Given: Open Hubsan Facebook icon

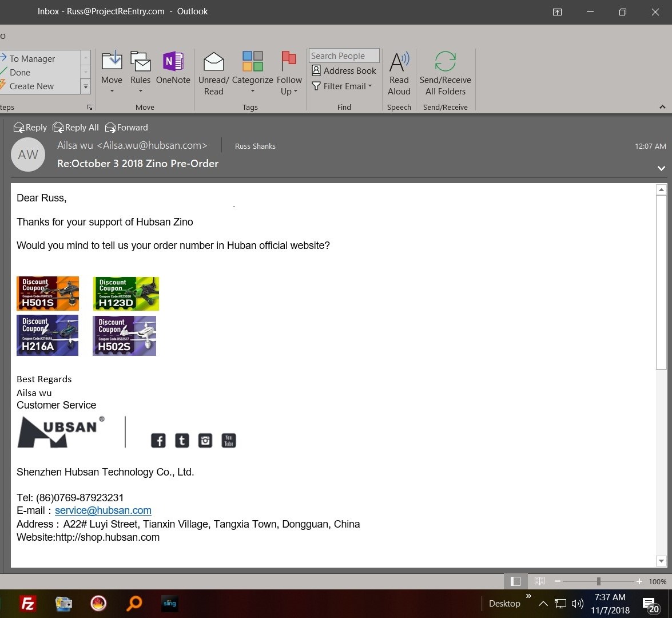Looking at the screenshot, I should coord(158,441).
